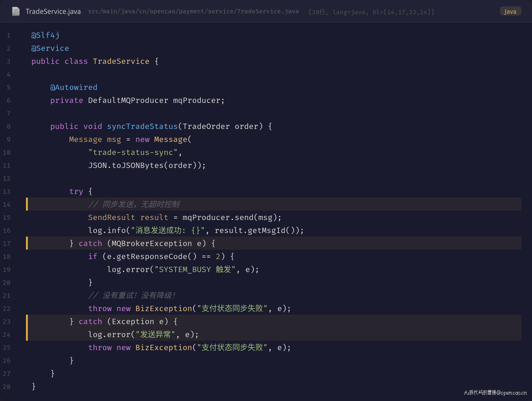Click the file document icon in header
This screenshot has height=401, width=532.
(x=16, y=12)
